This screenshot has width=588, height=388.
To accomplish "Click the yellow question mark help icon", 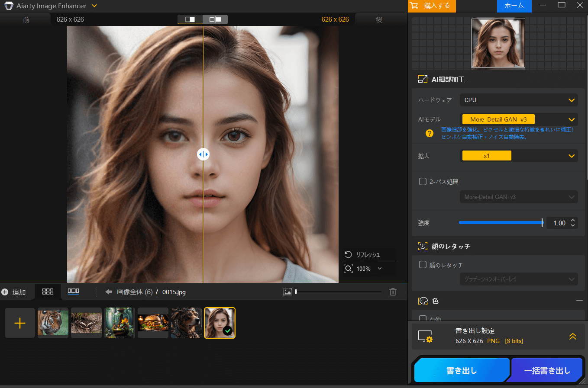I will point(429,133).
